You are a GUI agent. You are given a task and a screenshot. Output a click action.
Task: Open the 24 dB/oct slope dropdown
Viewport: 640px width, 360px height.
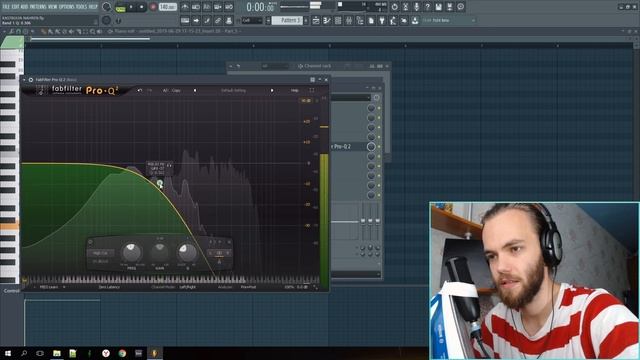click(100, 261)
